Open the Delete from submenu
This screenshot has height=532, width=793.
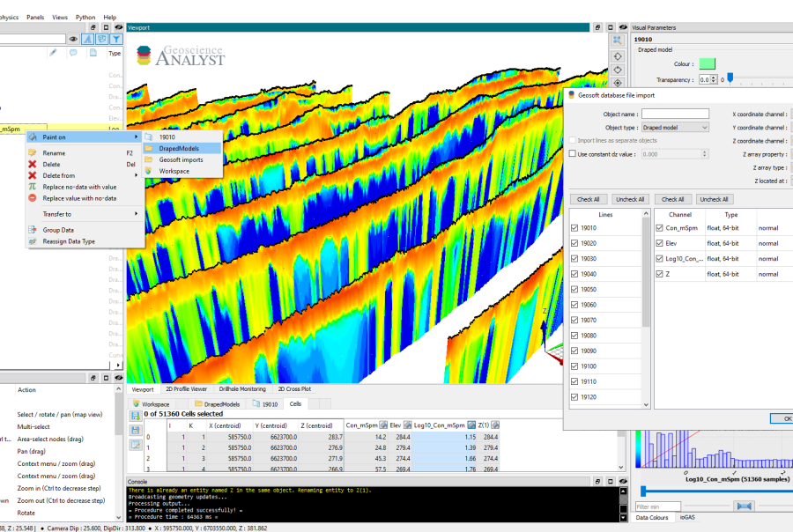(x=84, y=175)
